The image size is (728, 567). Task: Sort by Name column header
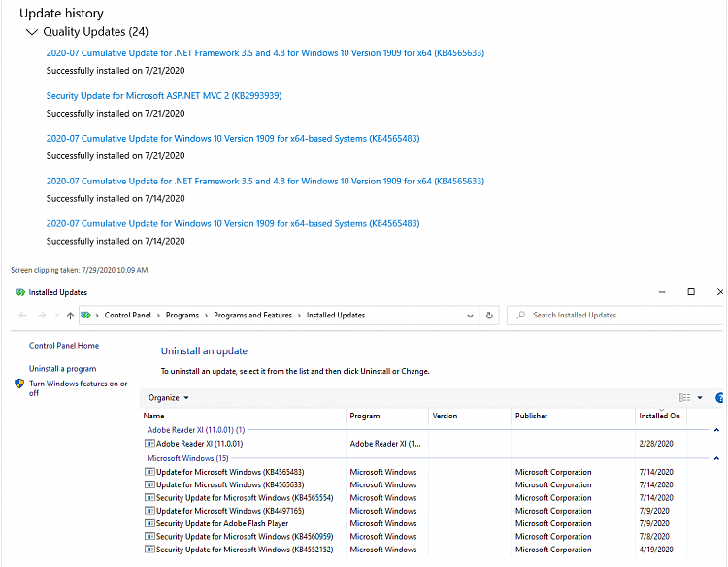pyautogui.click(x=243, y=417)
